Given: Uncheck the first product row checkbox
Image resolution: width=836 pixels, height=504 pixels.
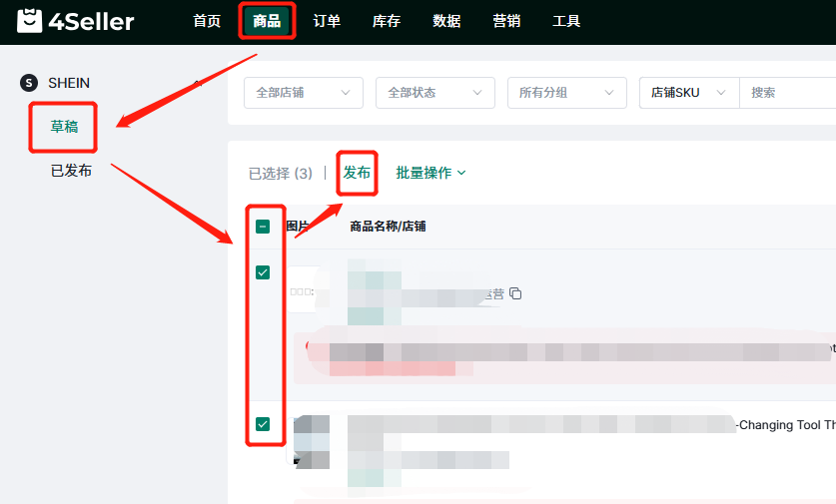Looking at the screenshot, I should tap(263, 272).
